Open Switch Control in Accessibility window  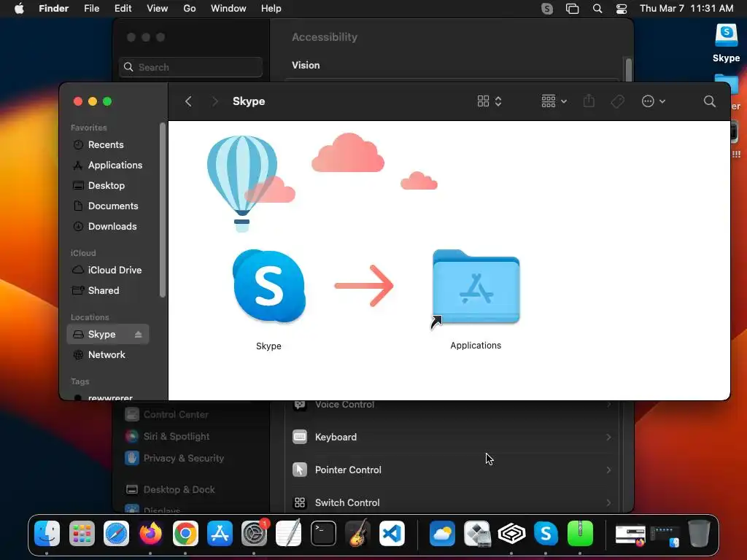pos(452,502)
